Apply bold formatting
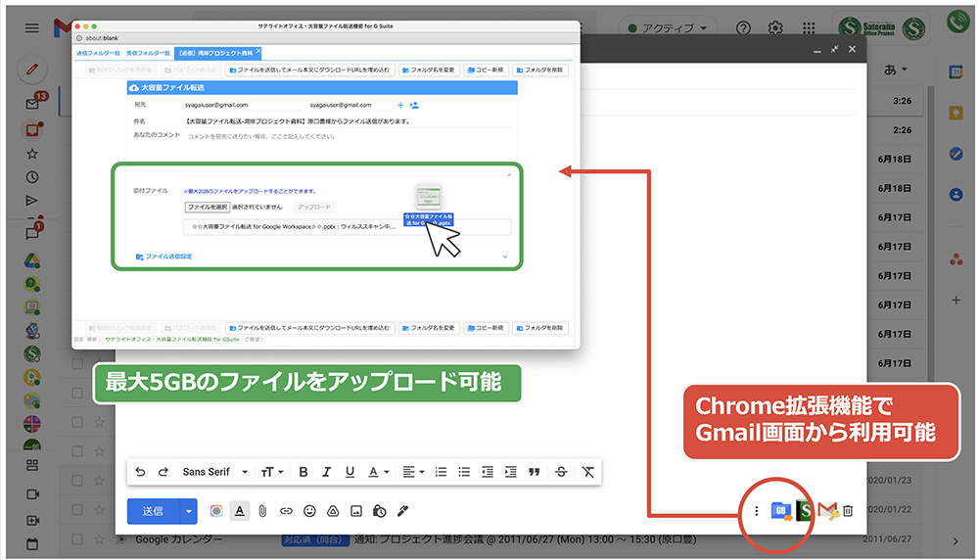The image size is (979, 560). [303, 472]
